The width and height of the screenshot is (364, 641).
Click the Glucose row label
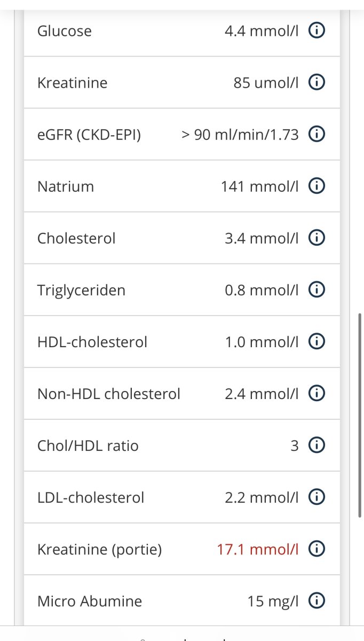65,31
